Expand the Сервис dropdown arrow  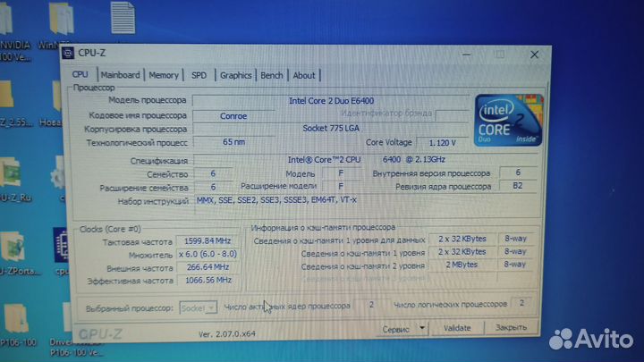click(422, 328)
